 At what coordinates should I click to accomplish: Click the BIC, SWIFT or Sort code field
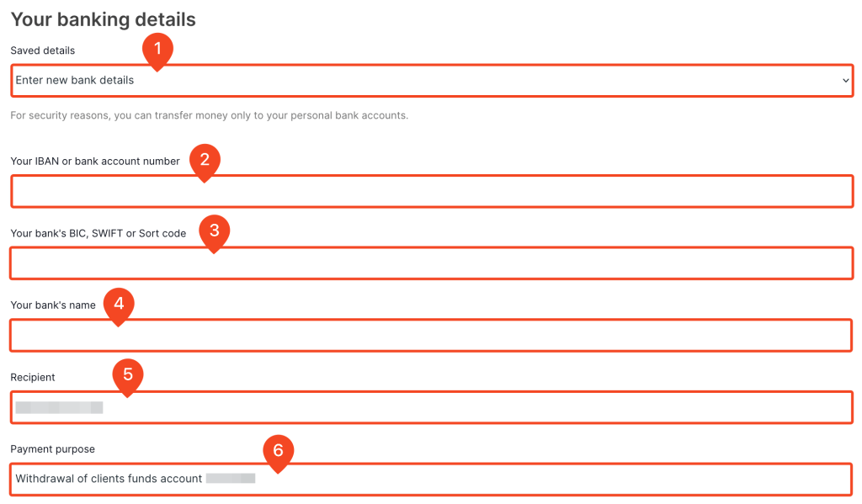431,263
